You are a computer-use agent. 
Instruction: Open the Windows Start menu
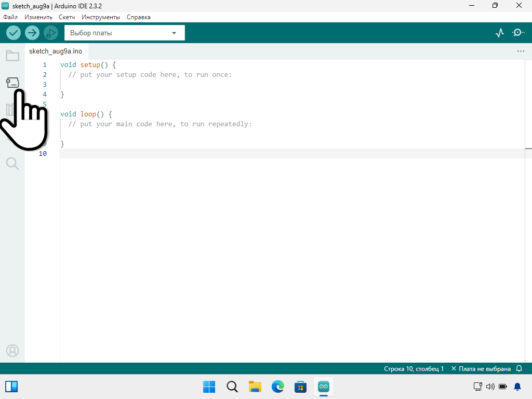209,387
